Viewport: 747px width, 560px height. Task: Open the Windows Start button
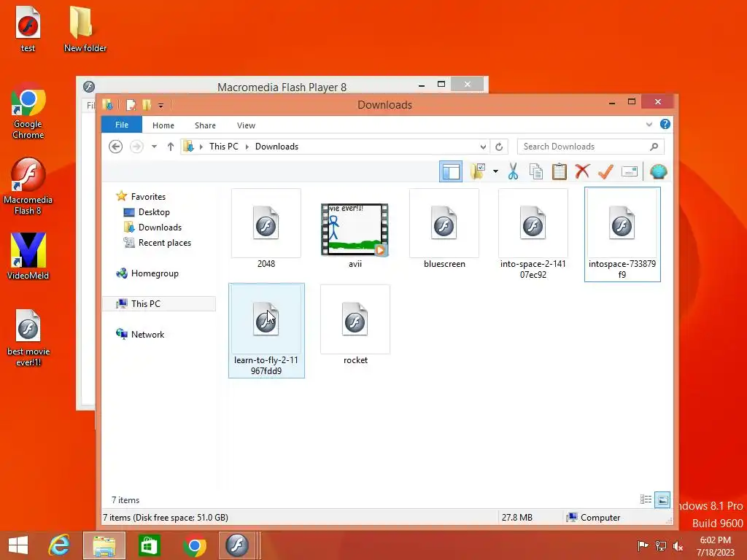(18, 545)
